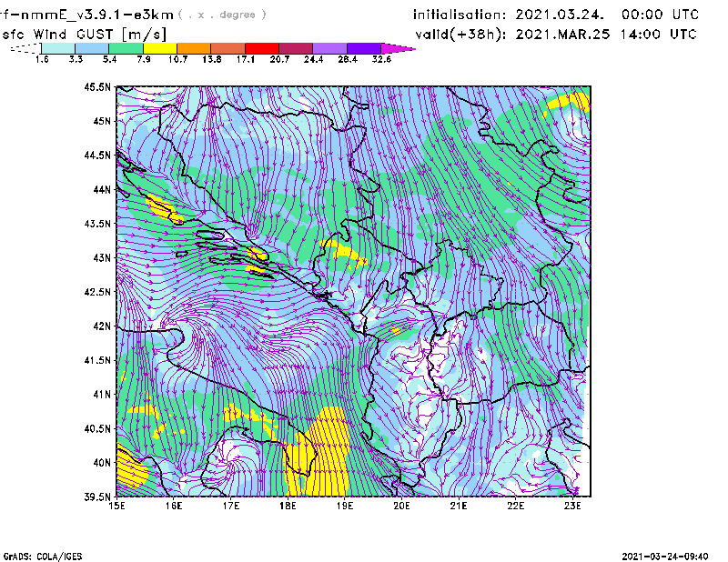Click the orange 10.7–13.8 legend swatch
Image resolution: width=728 pixels, height=562 pixels.
(x=194, y=48)
